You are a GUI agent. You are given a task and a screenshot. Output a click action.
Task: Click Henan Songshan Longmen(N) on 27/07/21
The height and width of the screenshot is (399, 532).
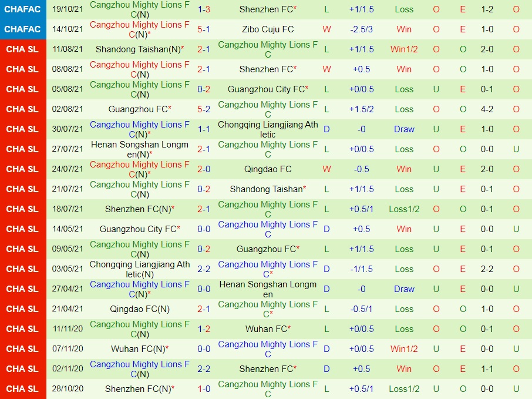click(139, 149)
